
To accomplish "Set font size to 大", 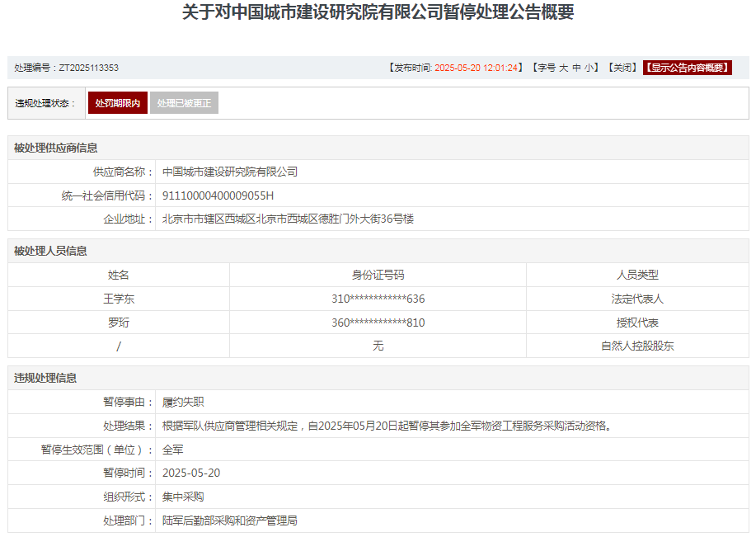I will [x=563, y=68].
